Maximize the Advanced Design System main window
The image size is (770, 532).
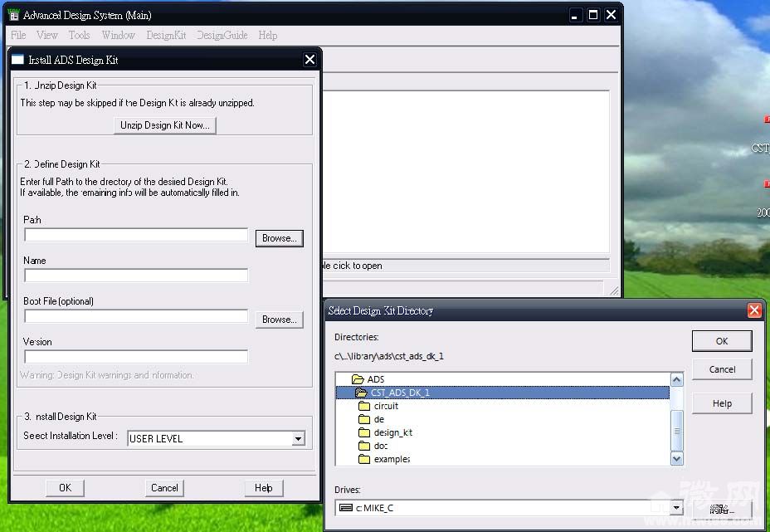593,15
